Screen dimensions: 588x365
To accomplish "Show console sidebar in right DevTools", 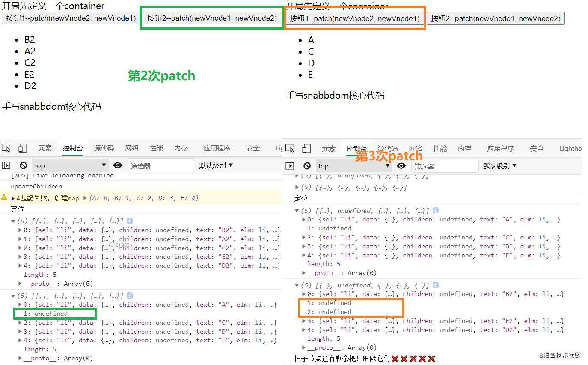I will click(290, 166).
